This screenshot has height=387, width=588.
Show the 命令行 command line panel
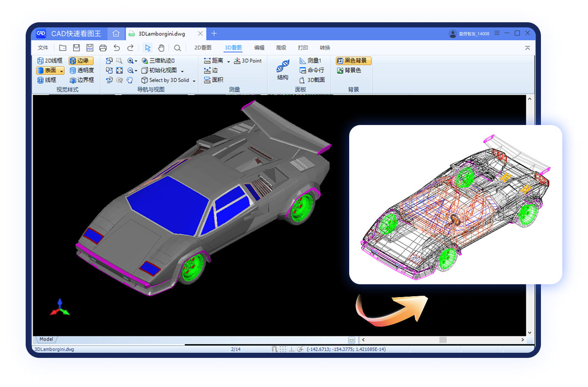click(312, 70)
